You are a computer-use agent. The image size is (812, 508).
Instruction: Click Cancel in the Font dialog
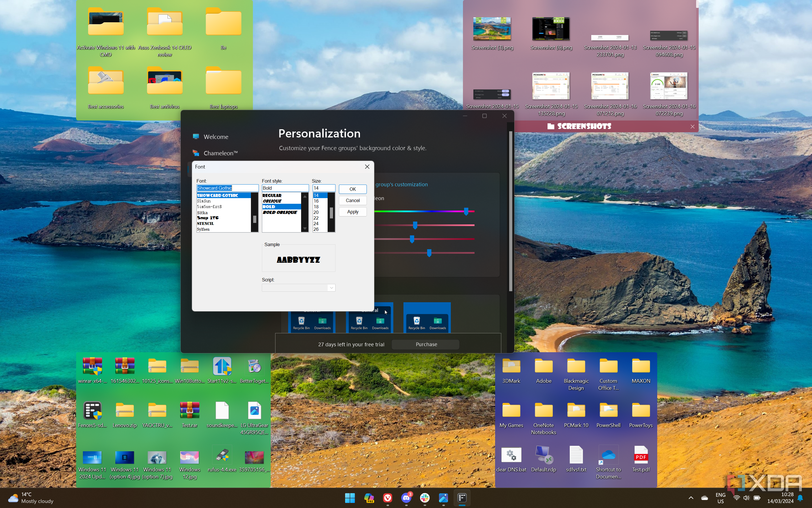pos(352,201)
